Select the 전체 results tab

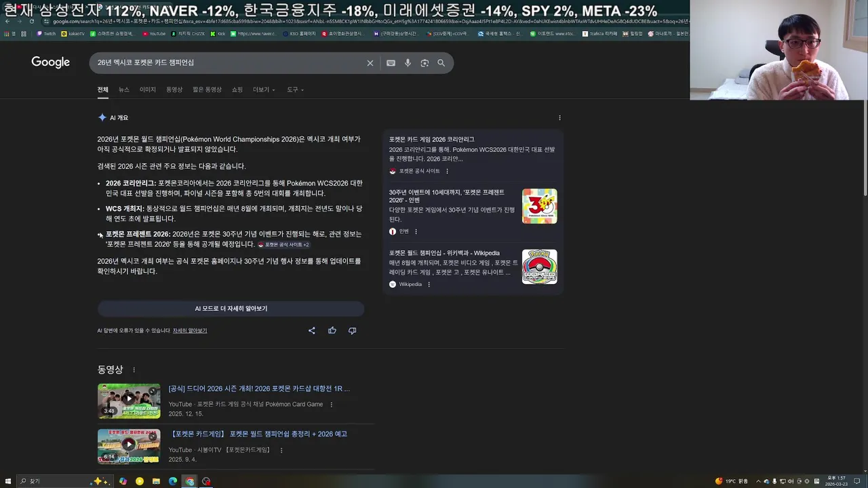(x=102, y=89)
